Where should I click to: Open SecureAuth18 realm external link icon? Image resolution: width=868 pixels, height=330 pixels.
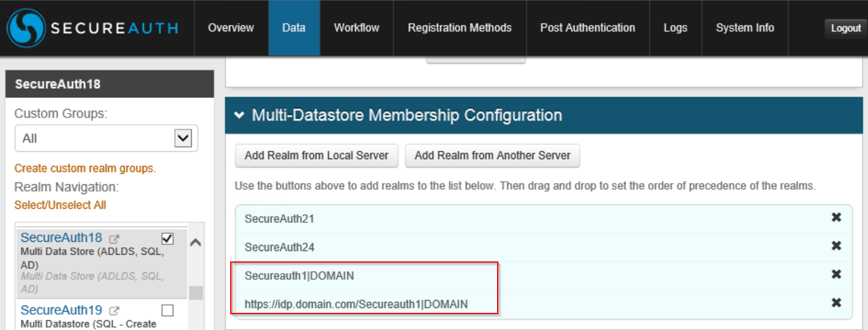tap(114, 239)
